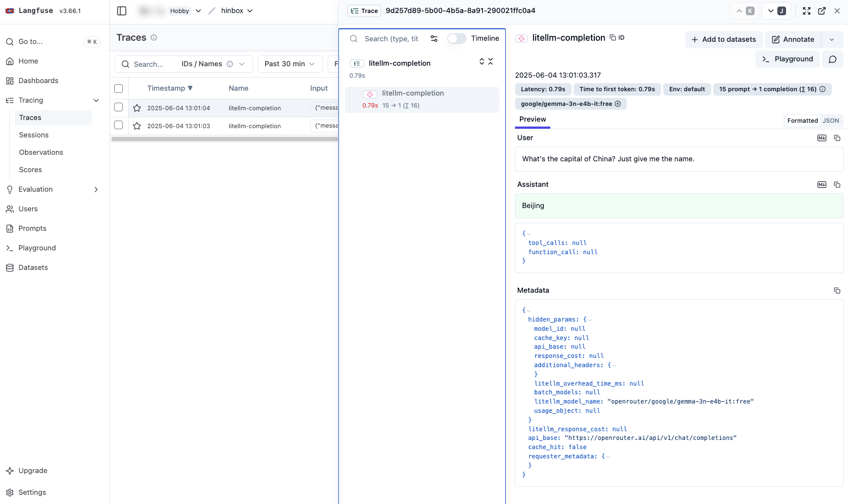Toggle markdown rendering for Assistant message

(x=822, y=185)
